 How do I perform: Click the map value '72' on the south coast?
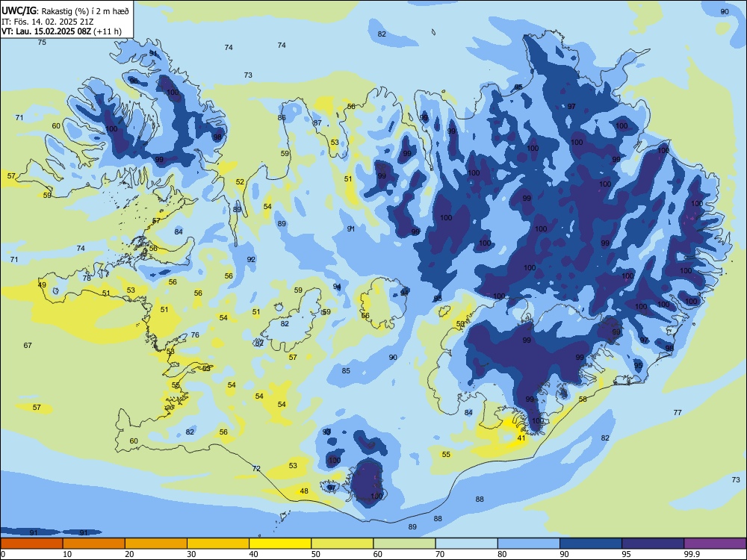[256, 469]
